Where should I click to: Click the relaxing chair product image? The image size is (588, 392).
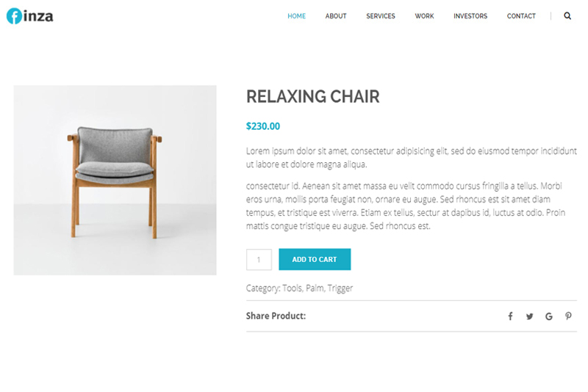(115, 180)
